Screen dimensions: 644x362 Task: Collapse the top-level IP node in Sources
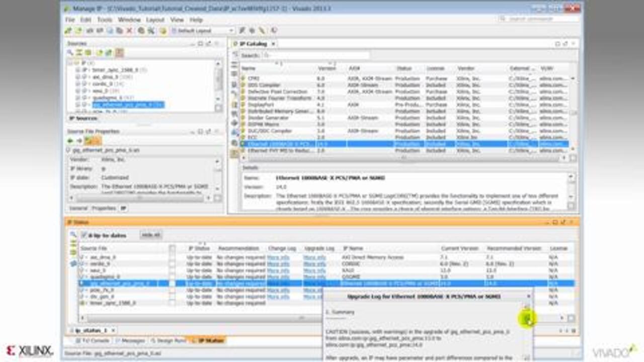click(x=71, y=63)
